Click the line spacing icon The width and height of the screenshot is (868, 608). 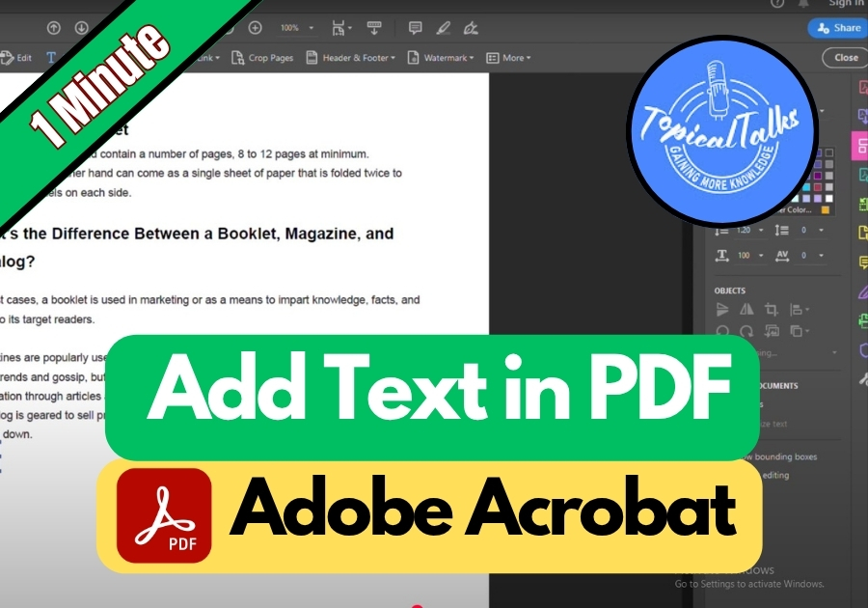tap(721, 230)
